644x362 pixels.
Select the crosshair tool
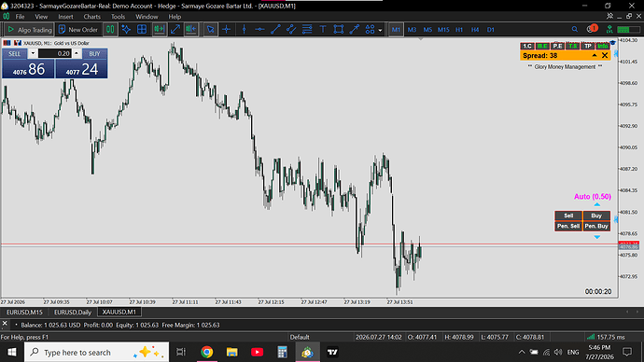point(226,29)
